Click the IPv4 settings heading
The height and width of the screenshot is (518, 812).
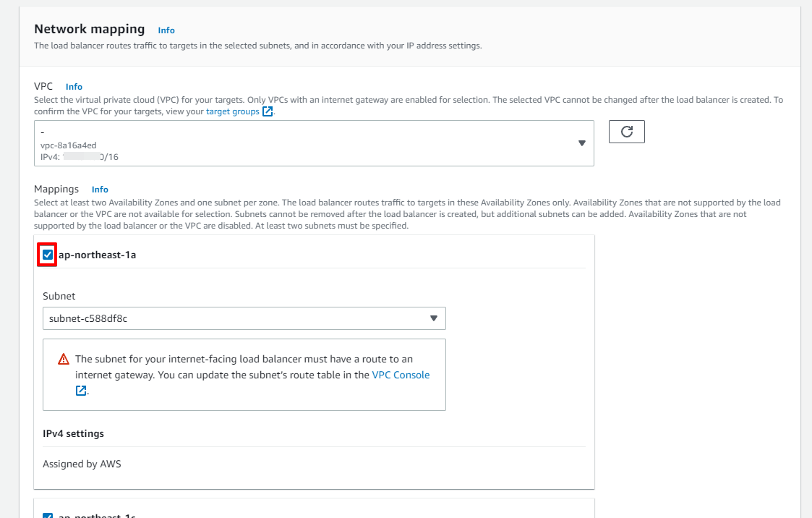click(x=73, y=433)
